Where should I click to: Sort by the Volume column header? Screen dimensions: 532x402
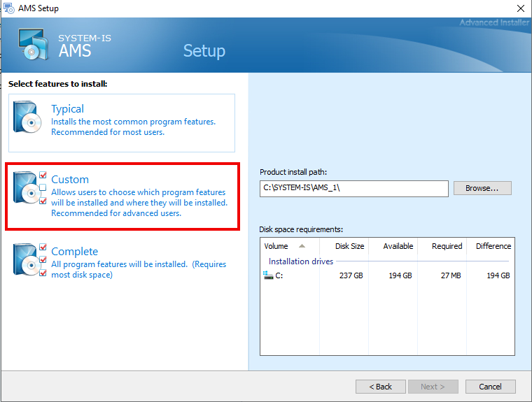click(290, 246)
